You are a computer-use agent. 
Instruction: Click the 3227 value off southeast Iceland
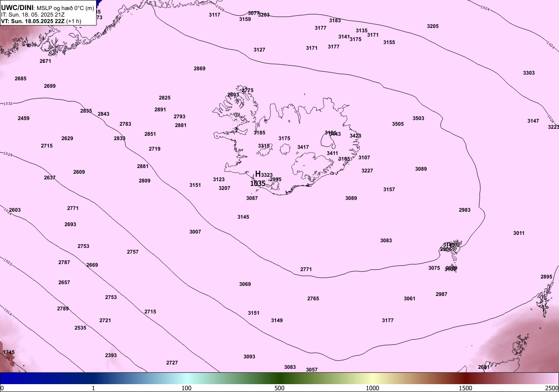coord(367,171)
